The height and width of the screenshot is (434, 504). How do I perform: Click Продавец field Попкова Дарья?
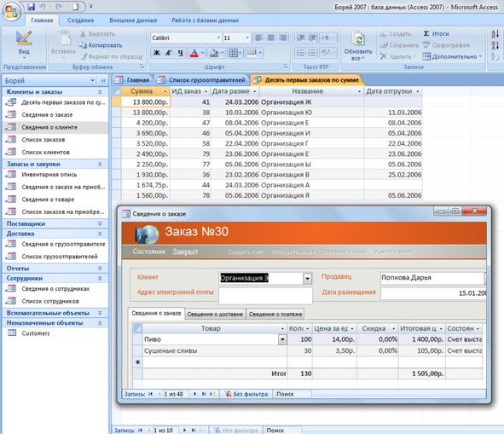[432, 278]
